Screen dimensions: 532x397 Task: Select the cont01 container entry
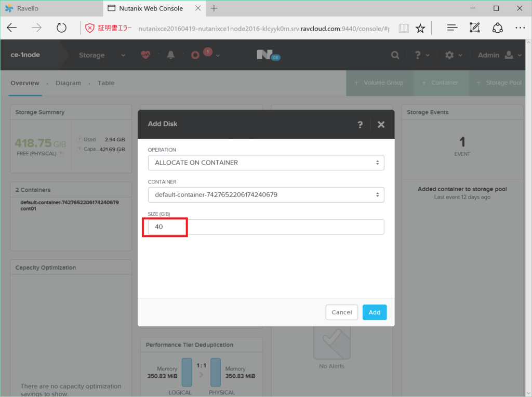click(28, 209)
